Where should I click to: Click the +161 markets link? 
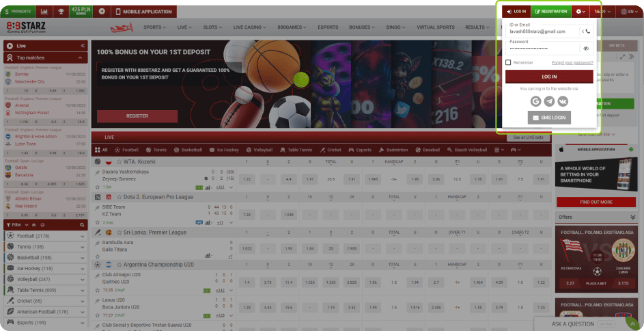point(220,187)
